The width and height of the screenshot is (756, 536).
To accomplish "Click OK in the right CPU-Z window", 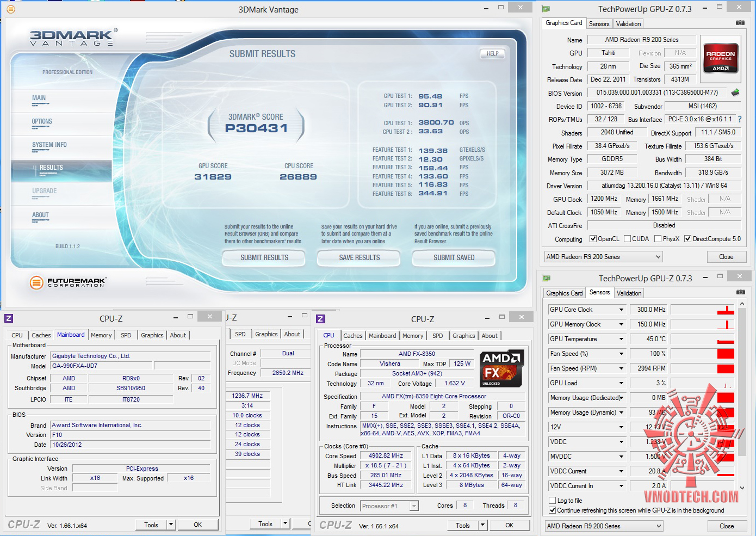I will [x=509, y=525].
